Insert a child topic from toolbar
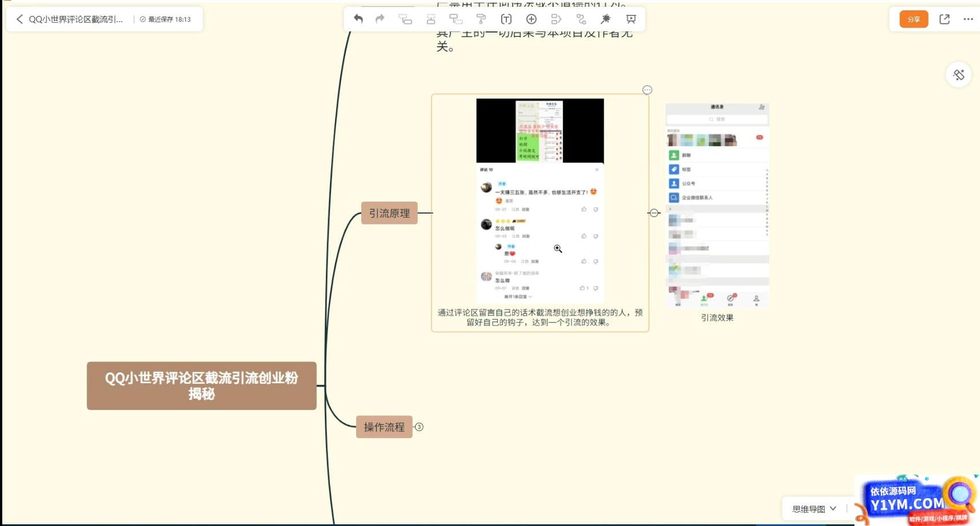Image resolution: width=980 pixels, height=526 pixels. [405, 19]
